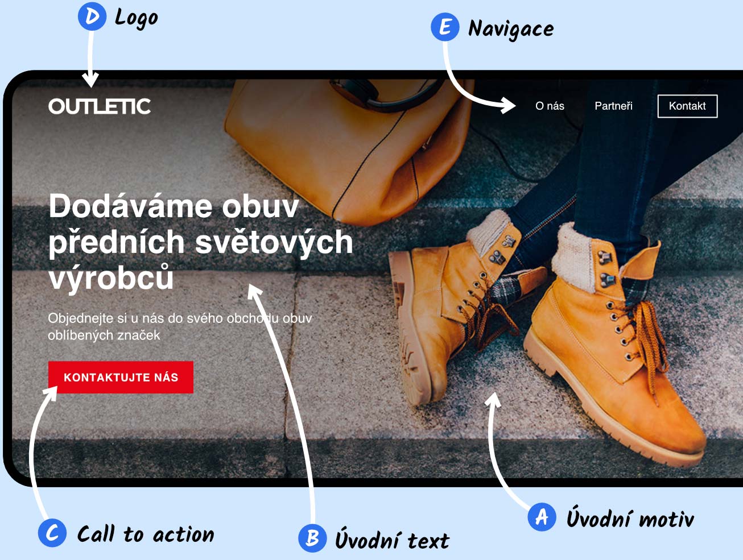This screenshot has width=743, height=560.
Task: Click the blue D badge
Action: point(92,16)
